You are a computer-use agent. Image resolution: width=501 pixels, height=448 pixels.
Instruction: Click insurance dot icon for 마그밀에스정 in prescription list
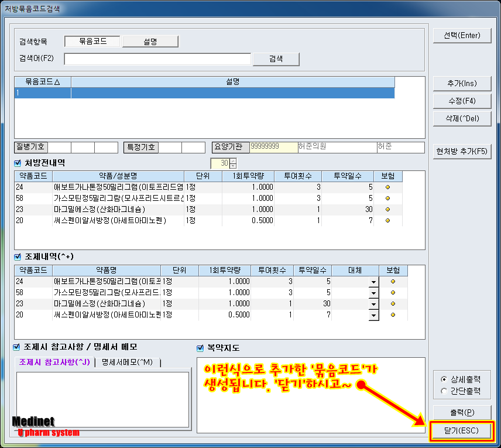(387, 210)
